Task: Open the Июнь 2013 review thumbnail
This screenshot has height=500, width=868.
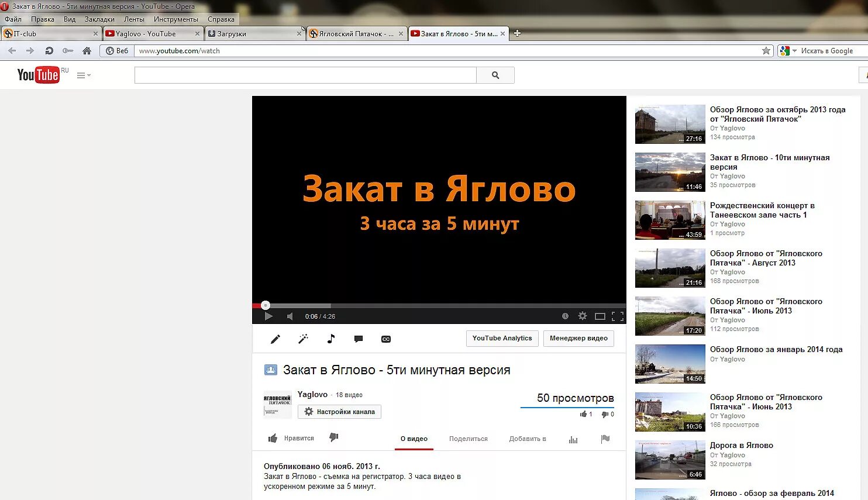Action: point(670,412)
